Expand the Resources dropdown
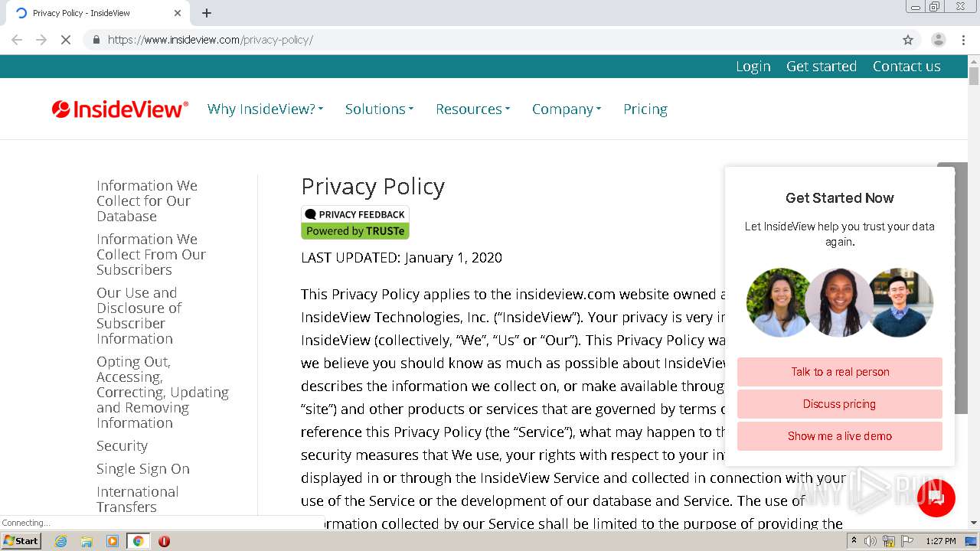The width and height of the screenshot is (980, 551). (472, 109)
